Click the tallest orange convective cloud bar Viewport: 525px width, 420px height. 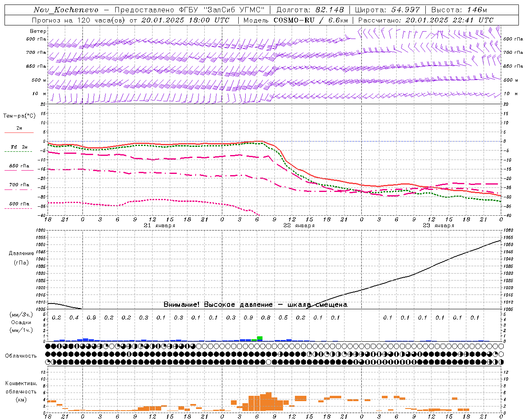(269, 402)
